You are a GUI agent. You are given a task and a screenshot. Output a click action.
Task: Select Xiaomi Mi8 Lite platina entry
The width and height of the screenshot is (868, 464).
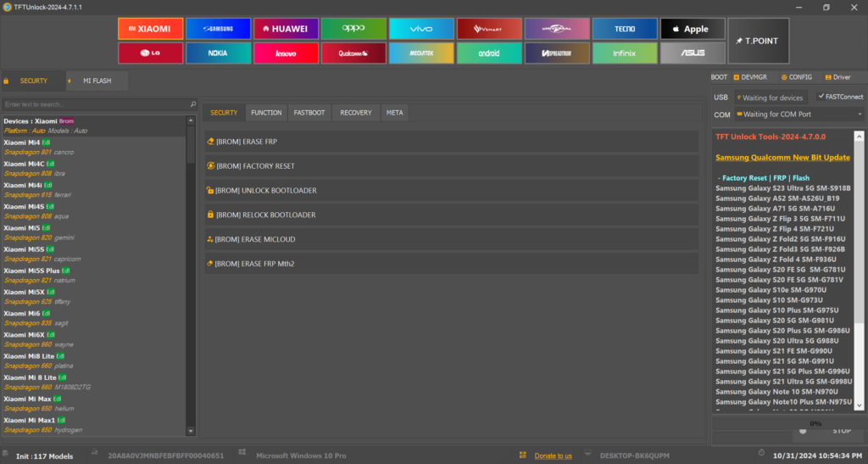94,361
